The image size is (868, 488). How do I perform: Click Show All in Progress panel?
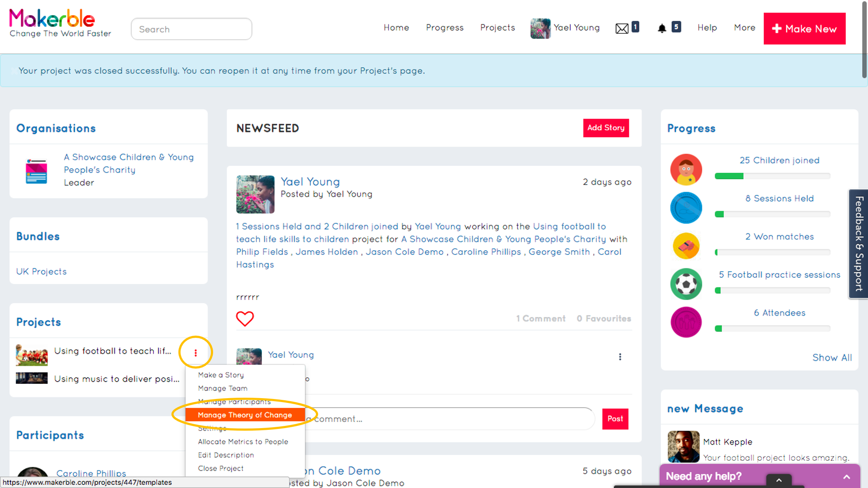(x=832, y=357)
